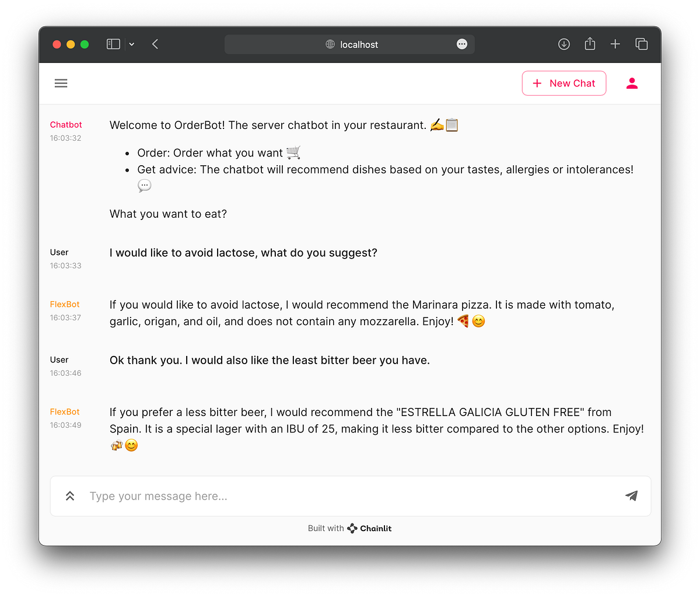Open the sidebar dropdown chevron in Safari
Viewport: 700px width, 597px height.
click(131, 44)
